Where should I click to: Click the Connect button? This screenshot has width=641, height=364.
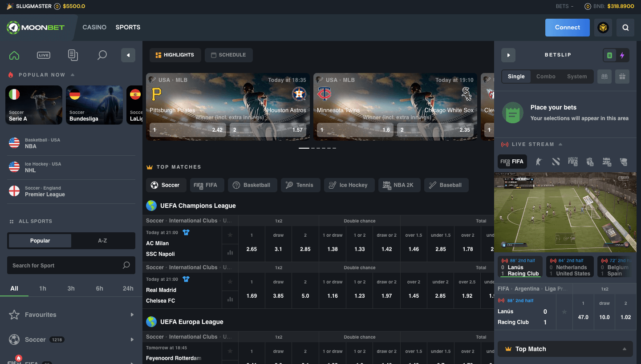tap(568, 28)
